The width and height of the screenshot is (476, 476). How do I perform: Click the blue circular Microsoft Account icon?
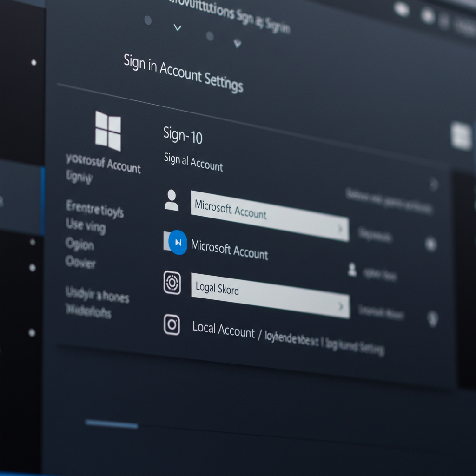[x=178, y=242]
